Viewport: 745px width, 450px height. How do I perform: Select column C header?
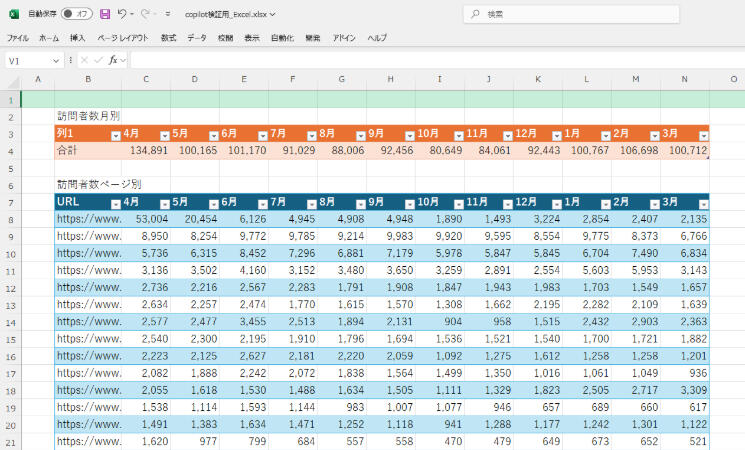click(x=146, y=79)
